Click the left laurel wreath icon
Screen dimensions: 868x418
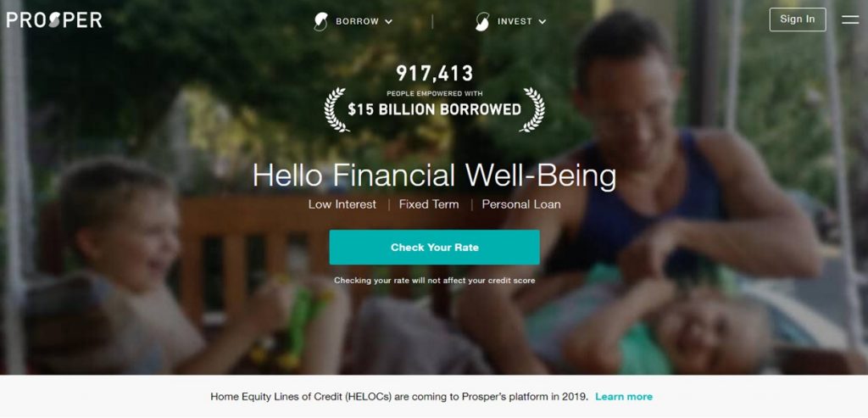click(x=337, y=109)
